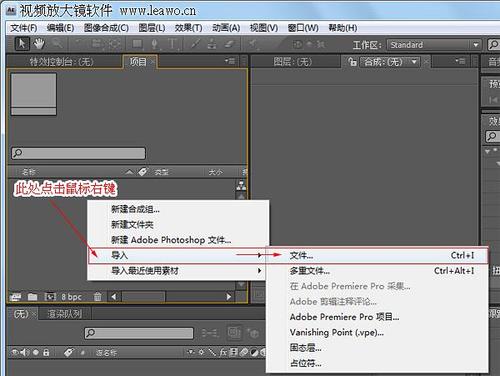Choose 文件... Ctrl+I in import submenu
Screen dimensions: 500x376
(378, 255)
